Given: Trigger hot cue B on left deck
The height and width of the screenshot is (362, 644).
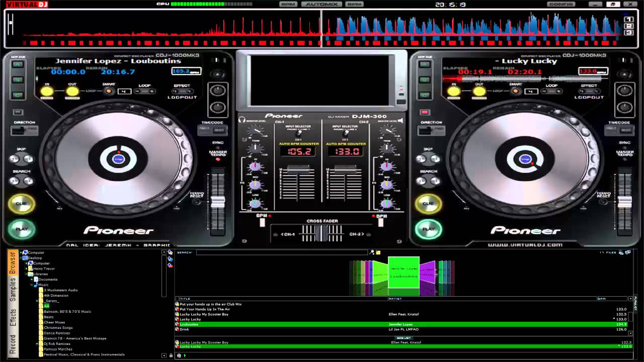Looking at the screenshot, I should pos(18,80).
